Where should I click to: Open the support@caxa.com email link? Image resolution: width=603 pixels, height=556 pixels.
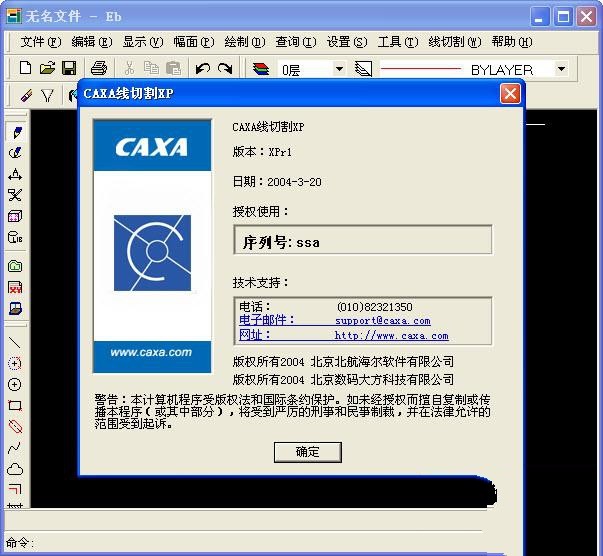[383, 320]
